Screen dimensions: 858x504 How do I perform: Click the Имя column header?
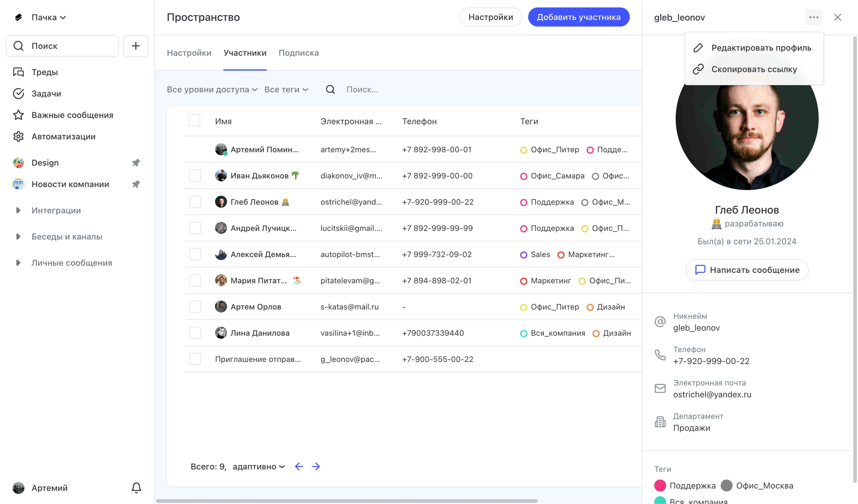point(223,122)
